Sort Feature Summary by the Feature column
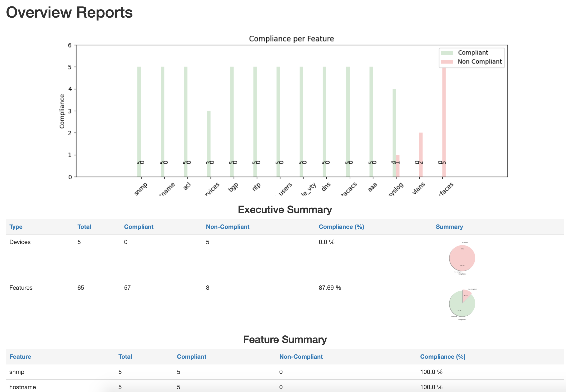Image resolution: width=566 pixels, height=392 pixels. click(x=20, y=356)
